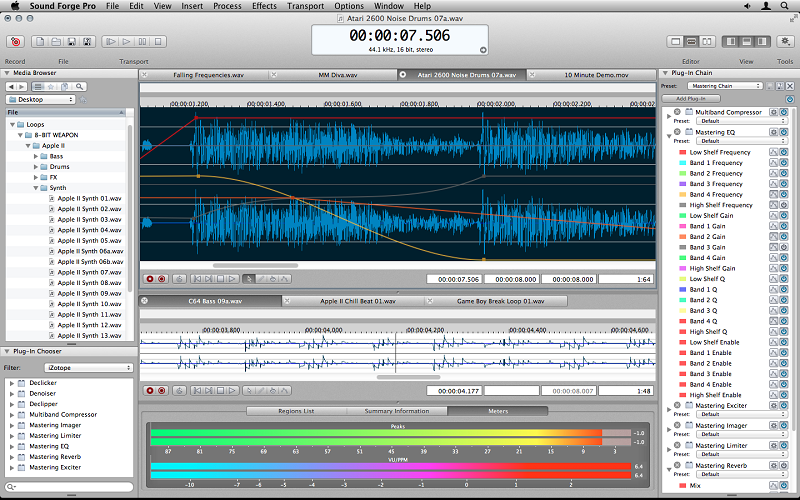Click the Add Plug-In button
800x500 pixels.
pos(691,98)
